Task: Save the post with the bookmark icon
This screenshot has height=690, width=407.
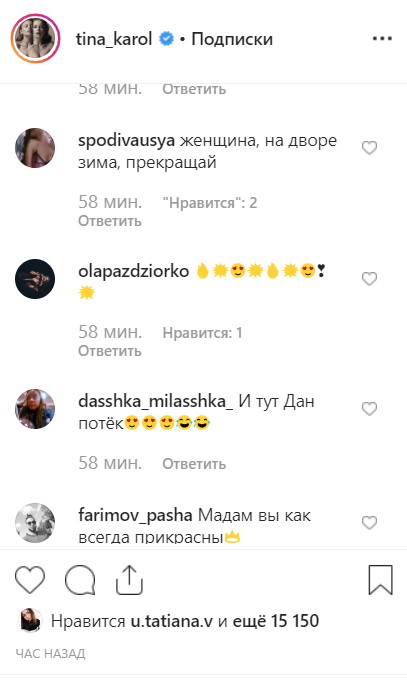Action: pyautogui.click(x=381, y=580)
